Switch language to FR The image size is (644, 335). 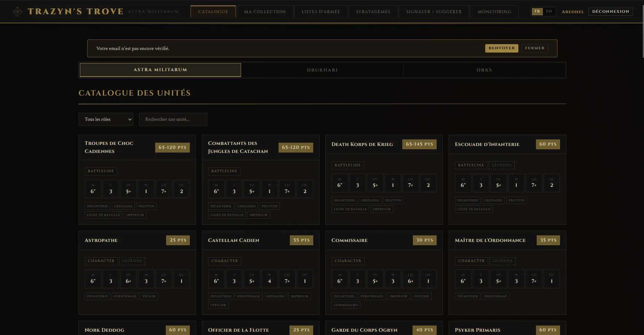click(537, 11)
